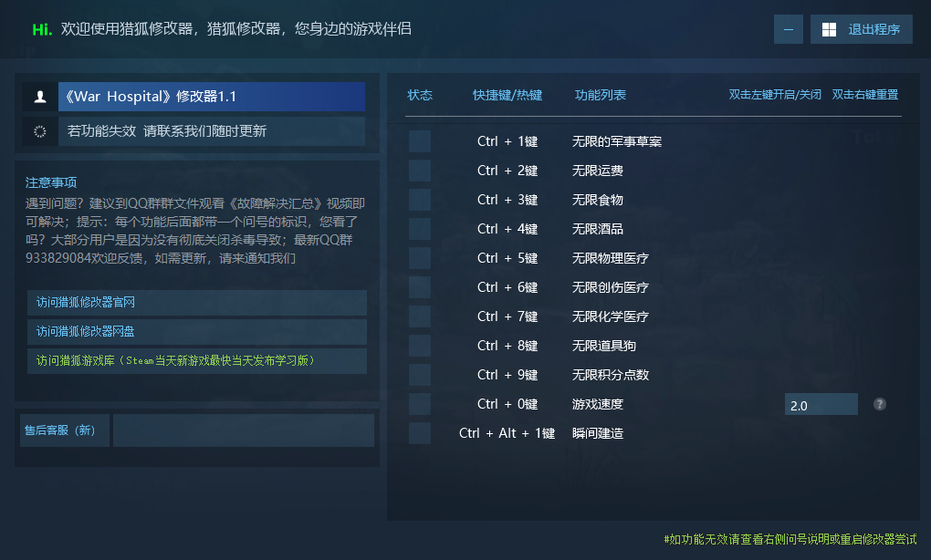Click the Ctrl + 1键 hotkey text
Viewport: 931px width, 560px height.
tap(507, 141)
